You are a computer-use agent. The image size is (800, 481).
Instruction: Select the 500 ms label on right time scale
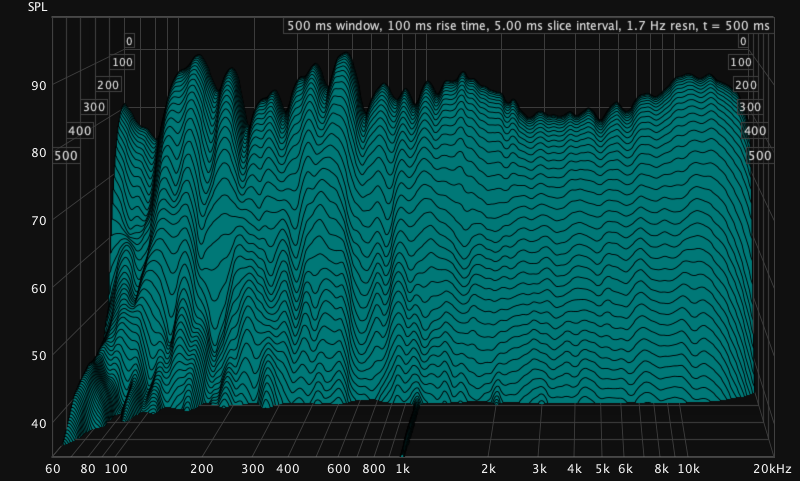tap(760, 156)
